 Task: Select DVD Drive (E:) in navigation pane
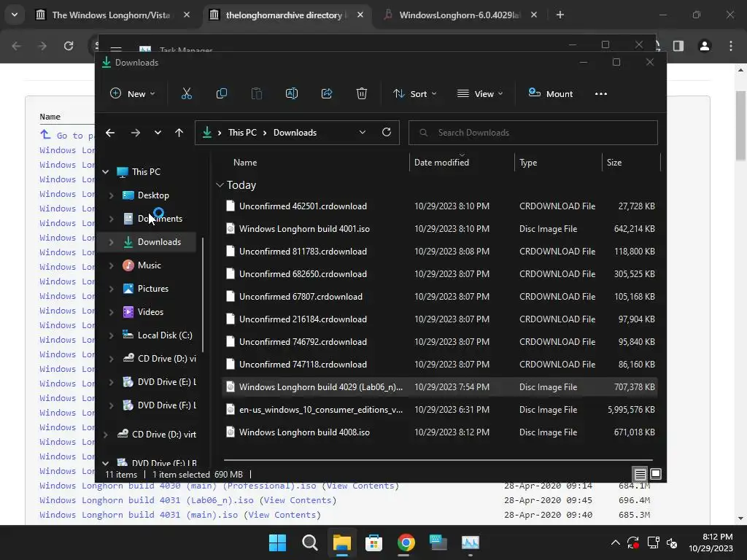coord(166,382)
